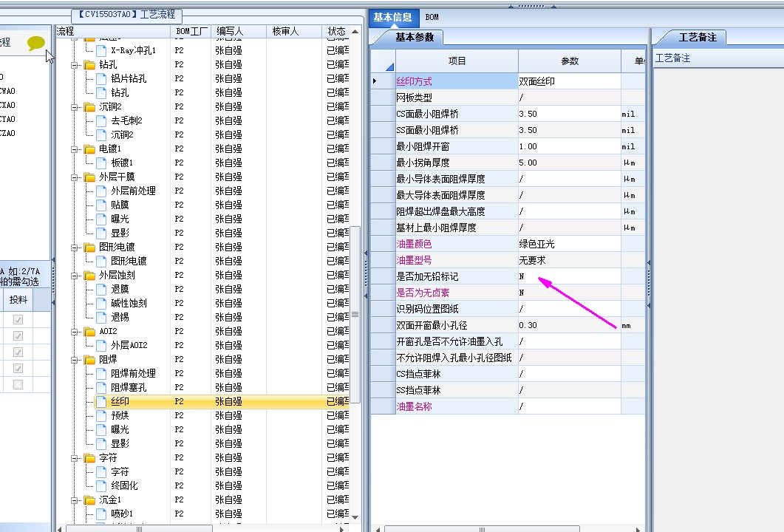Click the folder icon beside 沉金1
This screenshot has height=532, width=784.
(90, 500)
